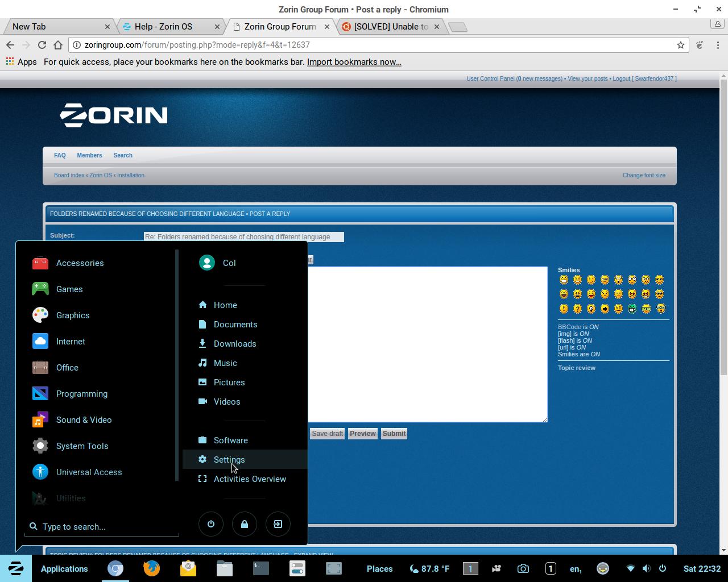Launch Firefox from the taskbar
Screen dimensions: 728x582
point(151,568)
